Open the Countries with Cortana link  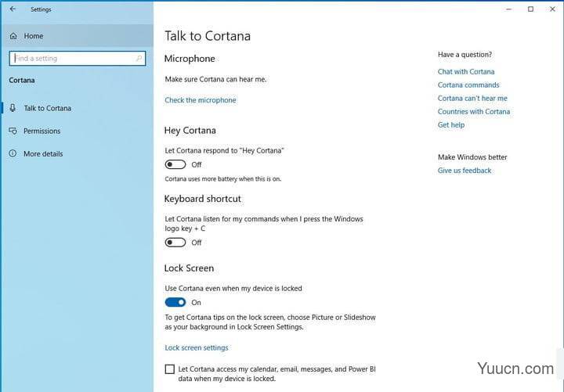pyautogui.click(x=474, y=111)
